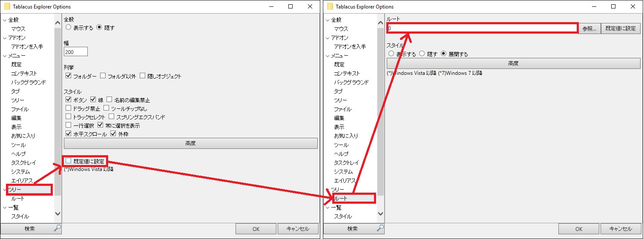The height and width of the screenshot is (239, 644).
Task: Select 既定 menu entry in left window's tree
Action: [16, 65]
